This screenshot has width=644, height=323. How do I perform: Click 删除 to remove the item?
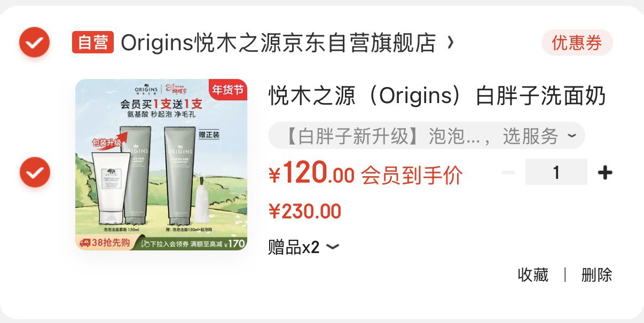(596, 275)
